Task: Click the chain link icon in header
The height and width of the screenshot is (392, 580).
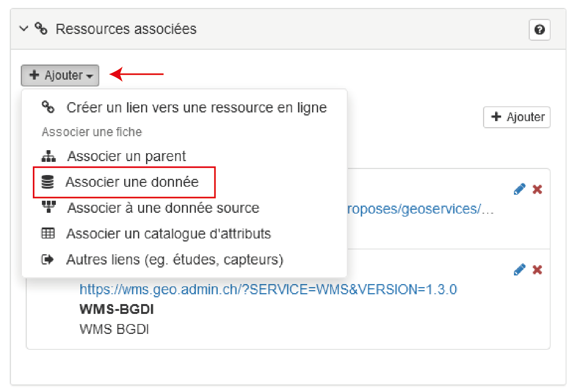Action: click(41, 29)
